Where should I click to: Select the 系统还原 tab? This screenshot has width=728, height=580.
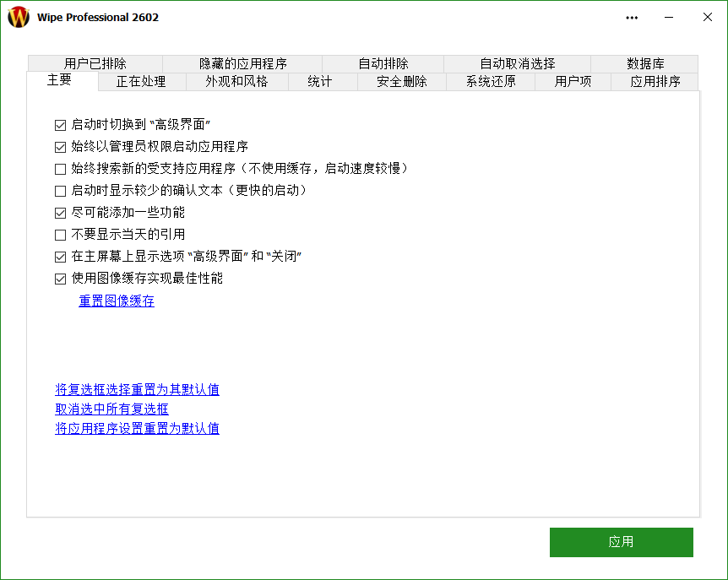(490, 81)
